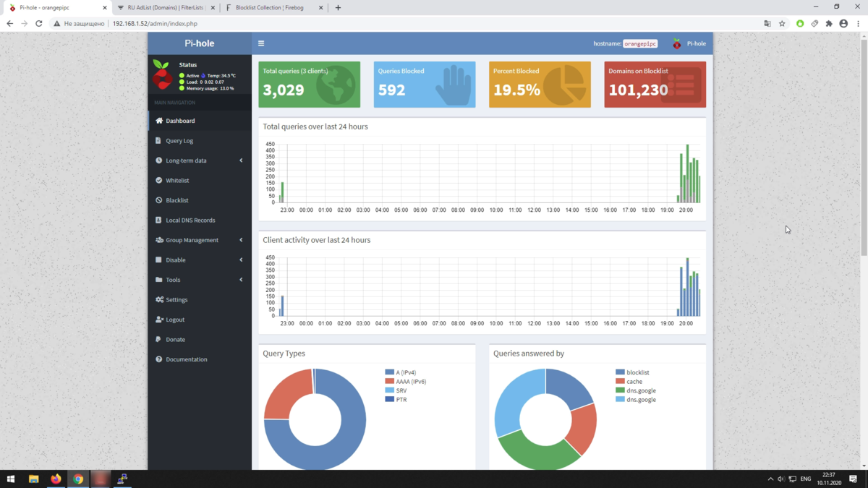Switch to RU AdList FilterLists tab
The height and width of the screenshot is (488, 868).
tap(166, 8)
